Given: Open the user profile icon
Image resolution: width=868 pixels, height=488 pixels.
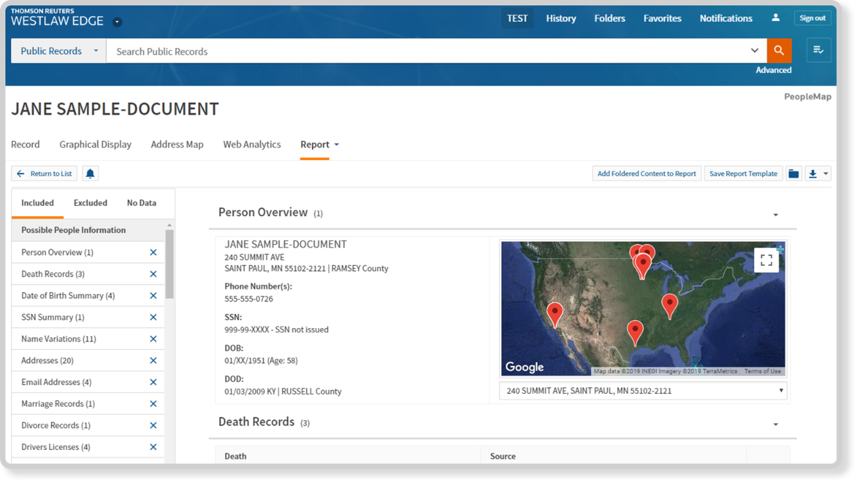Looking at the screenshot, I should pyautogui.click(x=776, y=18).
